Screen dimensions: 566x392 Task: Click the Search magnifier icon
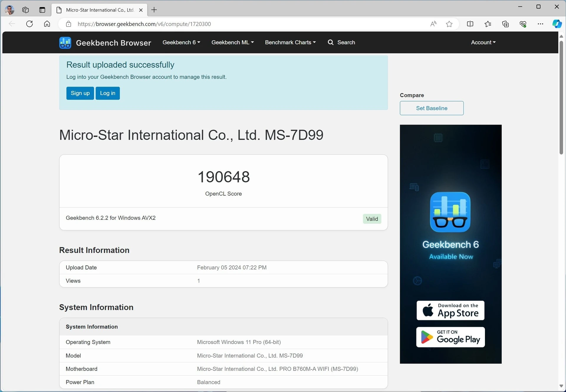tap(330, 42)
